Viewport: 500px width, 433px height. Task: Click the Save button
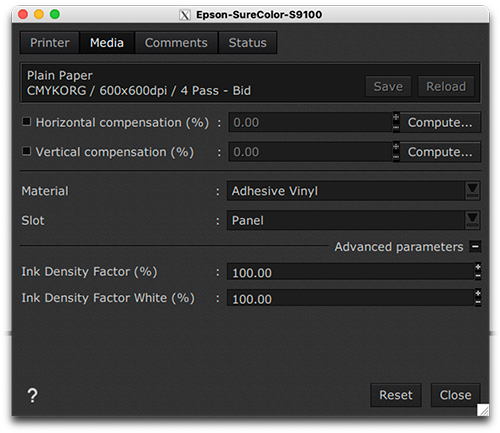(x=388, y=86)
